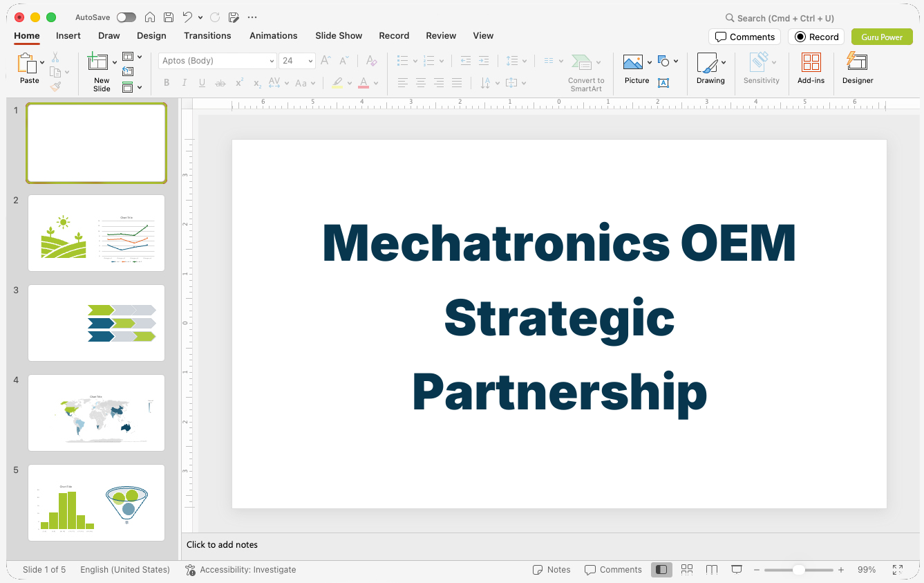The image size is (924, 583).
Task: Go to the Animations tab
Action: (x=274, y=35)
